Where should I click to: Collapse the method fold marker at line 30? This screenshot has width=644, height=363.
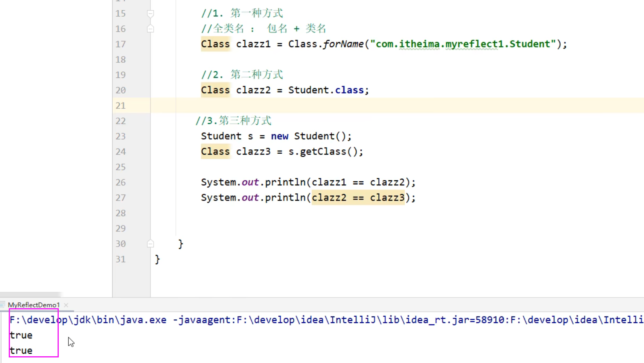coord(150,244)
